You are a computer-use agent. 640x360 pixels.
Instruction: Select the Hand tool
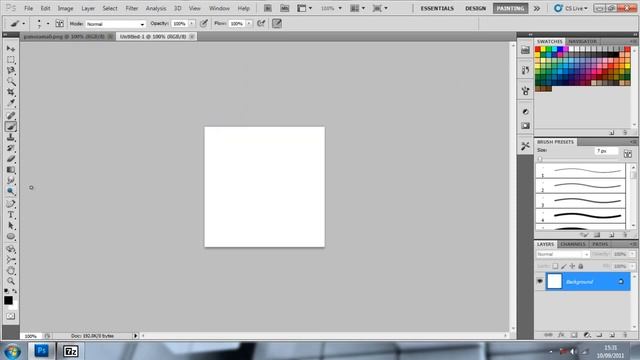(x=11, y=271)
